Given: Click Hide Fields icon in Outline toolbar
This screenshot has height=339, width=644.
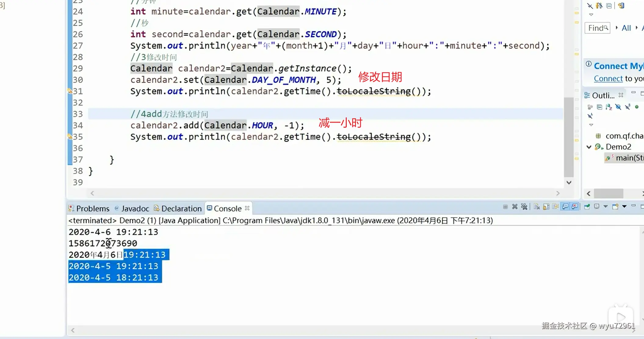Looking at the screenshot, I should click(x=618, y=107).
